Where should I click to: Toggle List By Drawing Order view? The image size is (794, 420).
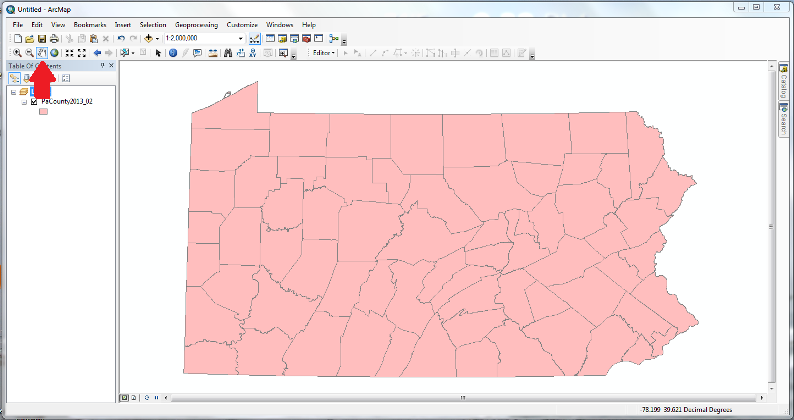pyautogui.click(x=15, y=78)
